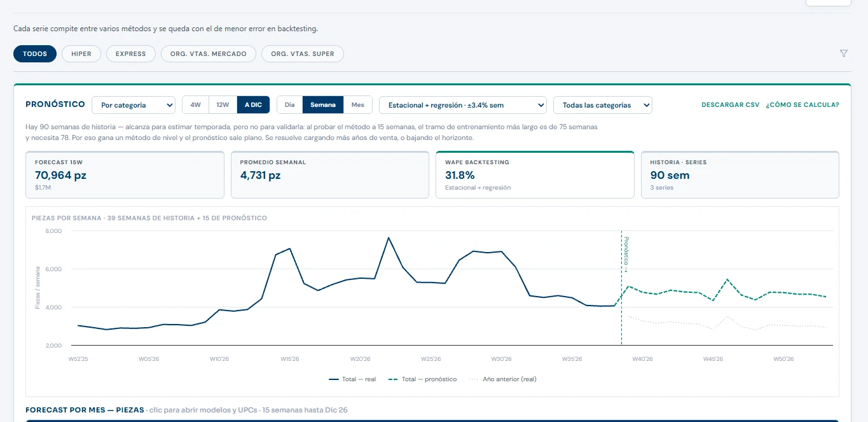
Task: Filter by ORG. VTAS. MERCADO
Action: pyautogui.click(x=209, y=54)
